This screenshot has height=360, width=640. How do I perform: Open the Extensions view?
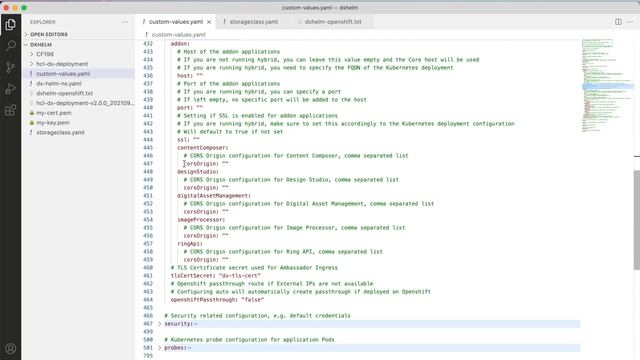click(11, 110)
